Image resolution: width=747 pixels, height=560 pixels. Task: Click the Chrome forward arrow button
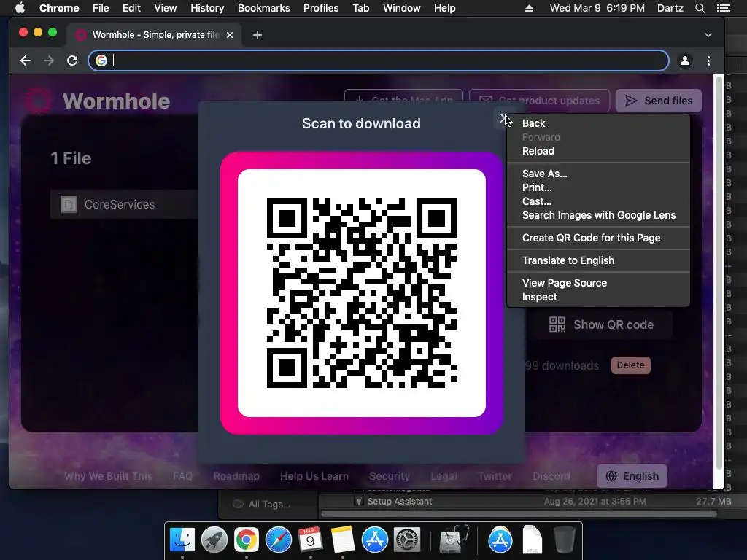(49, 61)
